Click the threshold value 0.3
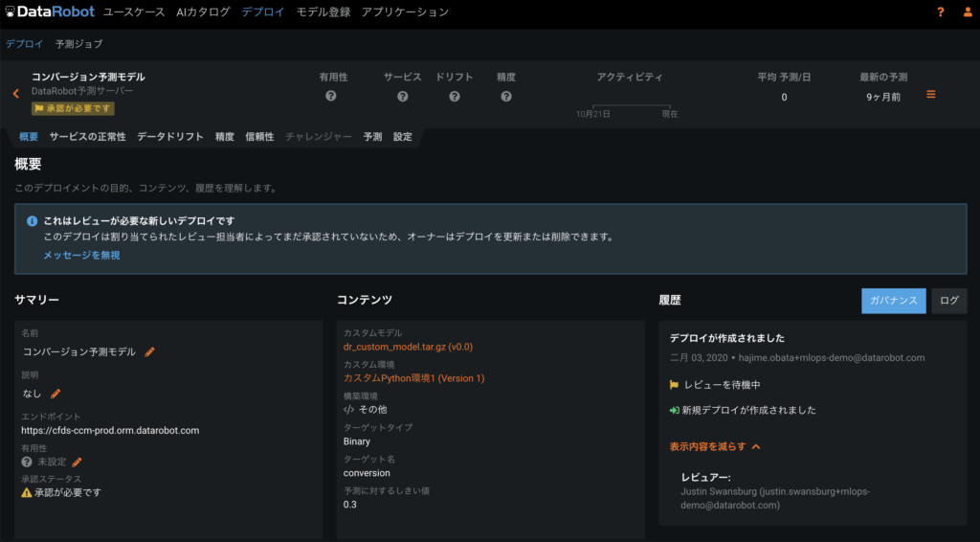 coord(350,505)
